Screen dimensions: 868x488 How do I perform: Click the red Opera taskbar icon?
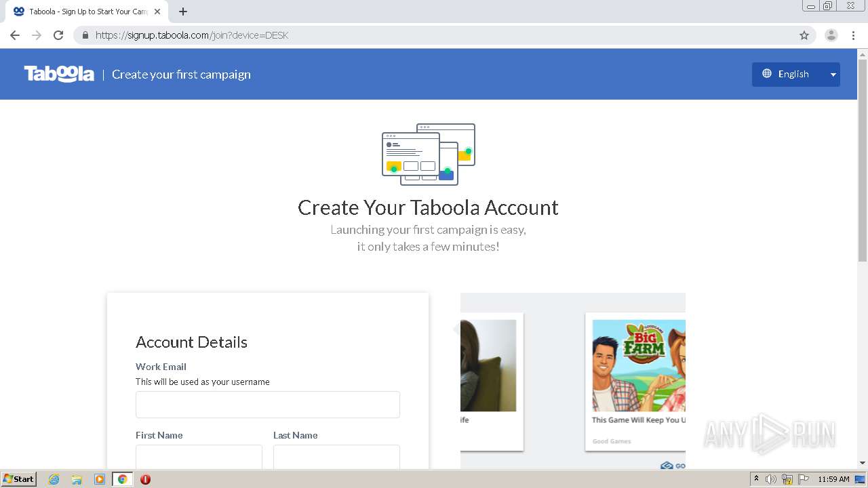coord(145,479)
